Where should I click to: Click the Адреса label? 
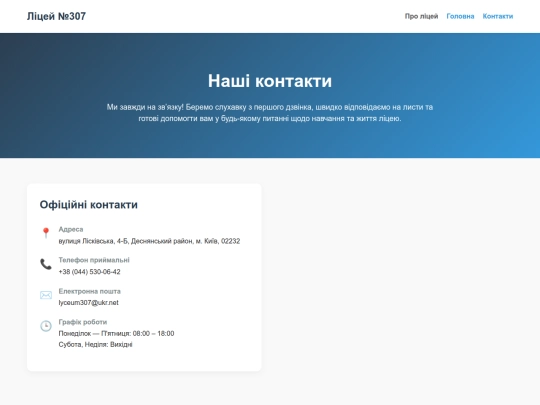(71, 229)
